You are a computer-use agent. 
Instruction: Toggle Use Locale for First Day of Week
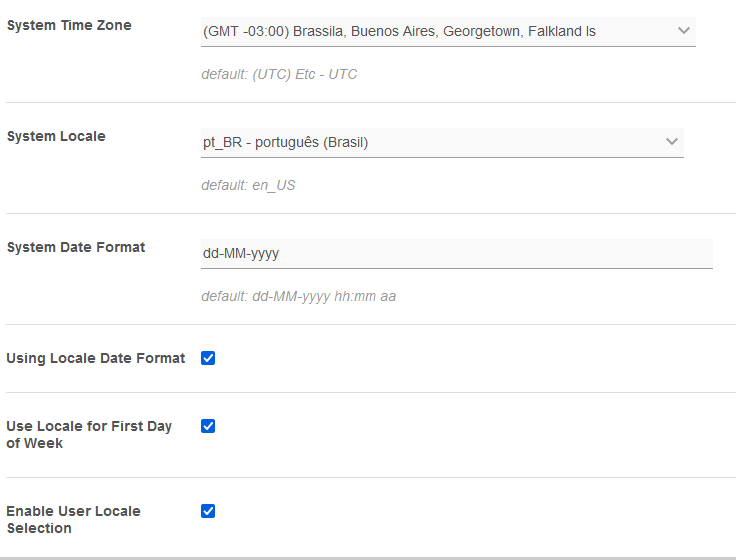click(x=208, y=426)
